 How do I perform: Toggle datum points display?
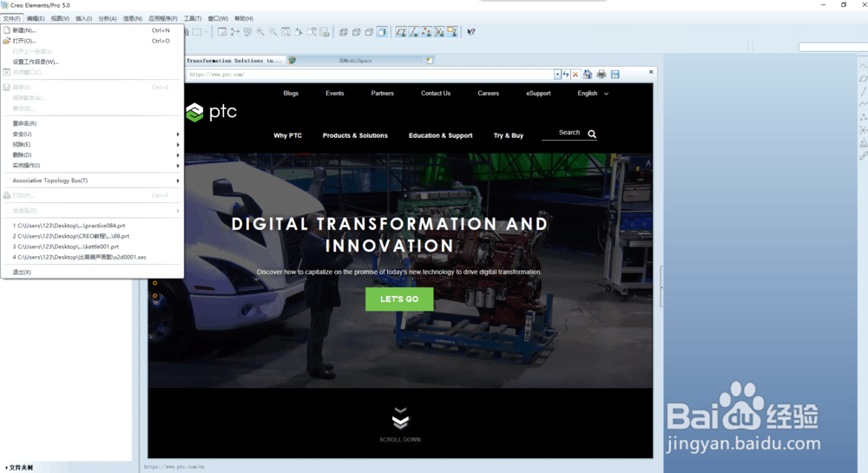(x=426, y=32)
